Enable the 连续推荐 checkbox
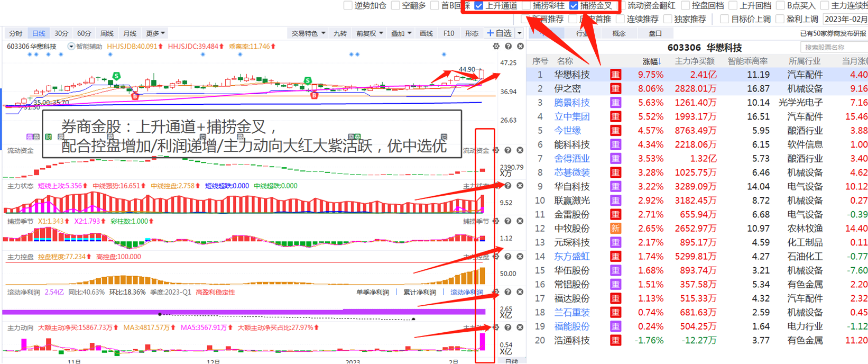The width and height of the screenshot is (868, 364). point(621,19)
